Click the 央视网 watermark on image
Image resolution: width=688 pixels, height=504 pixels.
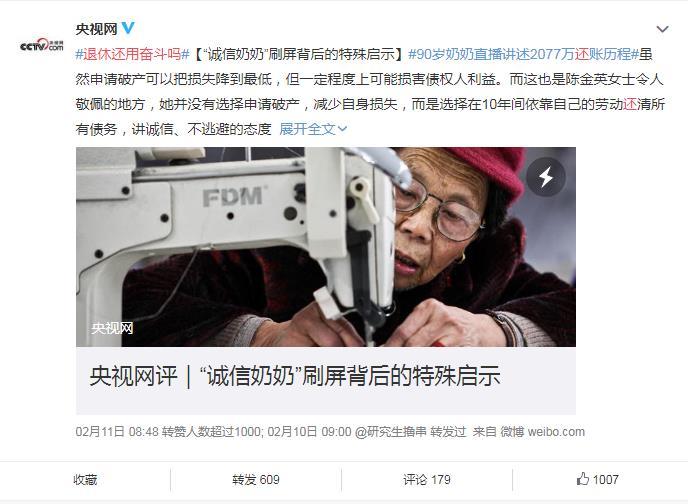(x=112, y=328)
